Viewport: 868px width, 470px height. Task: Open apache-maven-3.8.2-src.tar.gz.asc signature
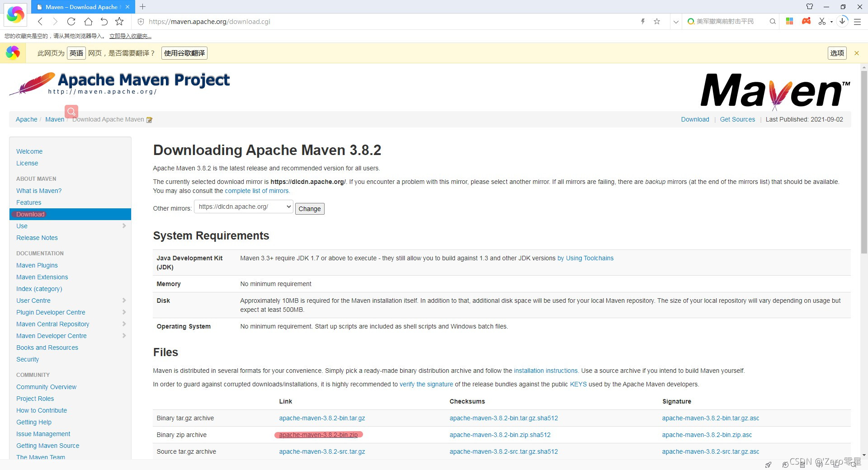point(711,451)
